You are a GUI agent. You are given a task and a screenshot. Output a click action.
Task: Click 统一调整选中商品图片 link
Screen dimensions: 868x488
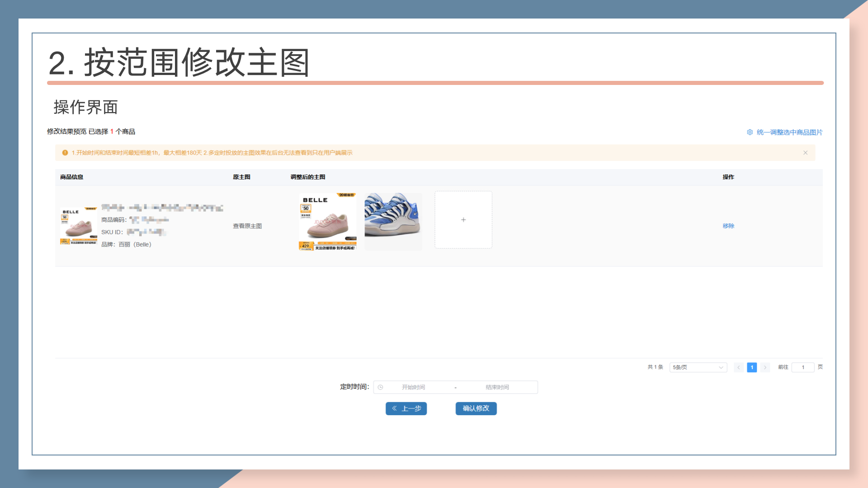[789, 132]
